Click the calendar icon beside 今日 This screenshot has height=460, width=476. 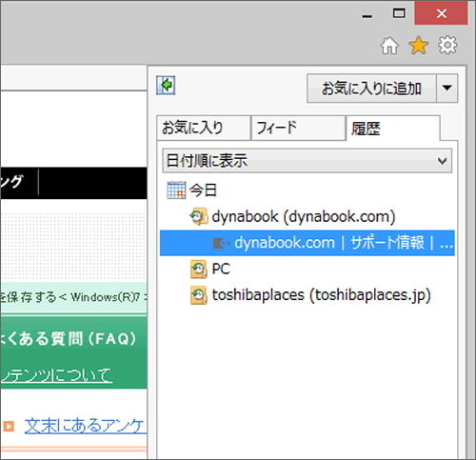point(176,190)
